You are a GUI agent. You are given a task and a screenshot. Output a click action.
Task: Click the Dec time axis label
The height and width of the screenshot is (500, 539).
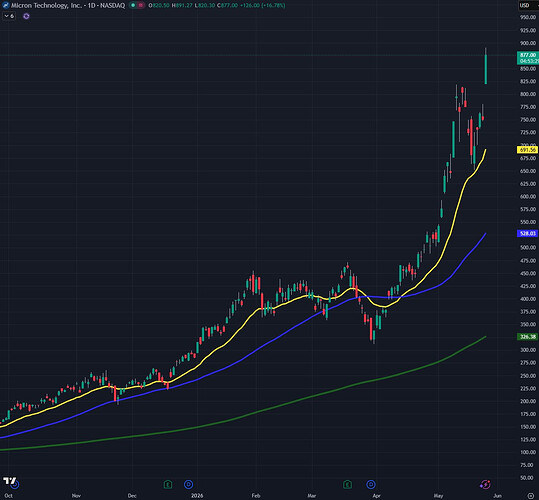(132, 496)
